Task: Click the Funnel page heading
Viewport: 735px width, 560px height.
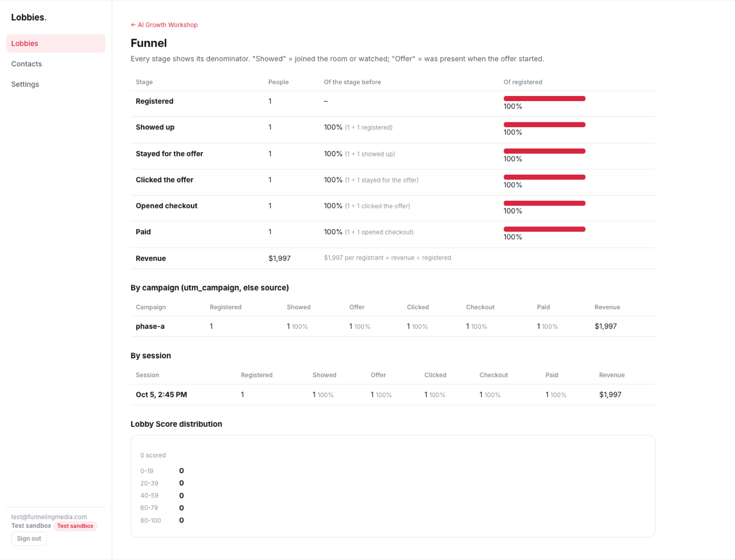Action: [x=149, y=43]
